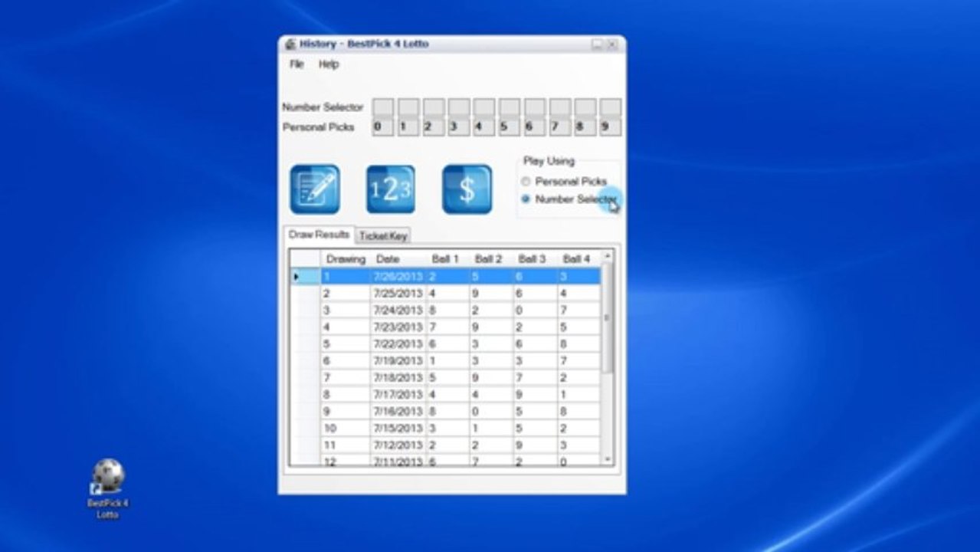Click the Personal Picks box labeled 5
Image resolution: width=980 pixels, height=552 pixels.
click(x=509, y=127)
